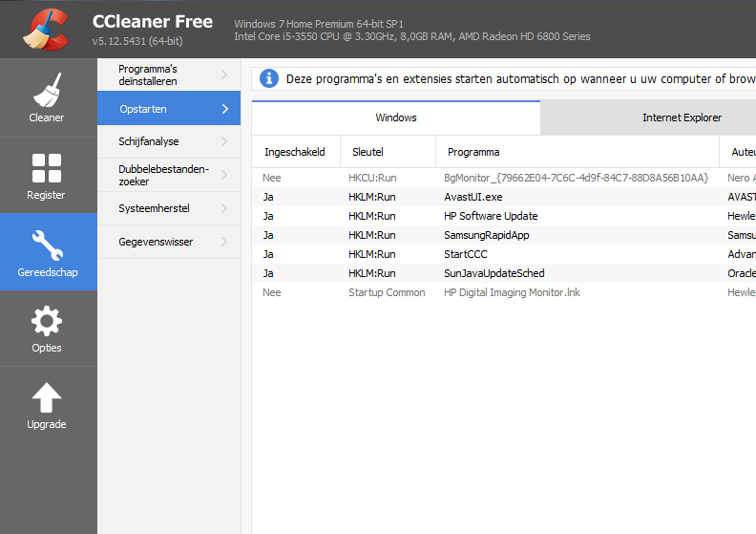
Task: Sort by the Programma column header
Action: [x=473, y=152]
